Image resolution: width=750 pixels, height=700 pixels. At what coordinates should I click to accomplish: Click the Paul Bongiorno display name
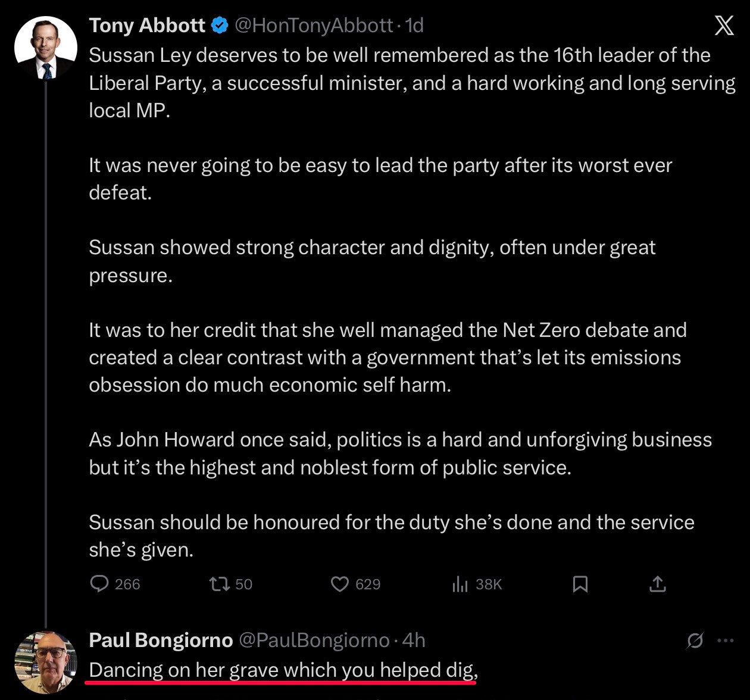pos(161,640)
